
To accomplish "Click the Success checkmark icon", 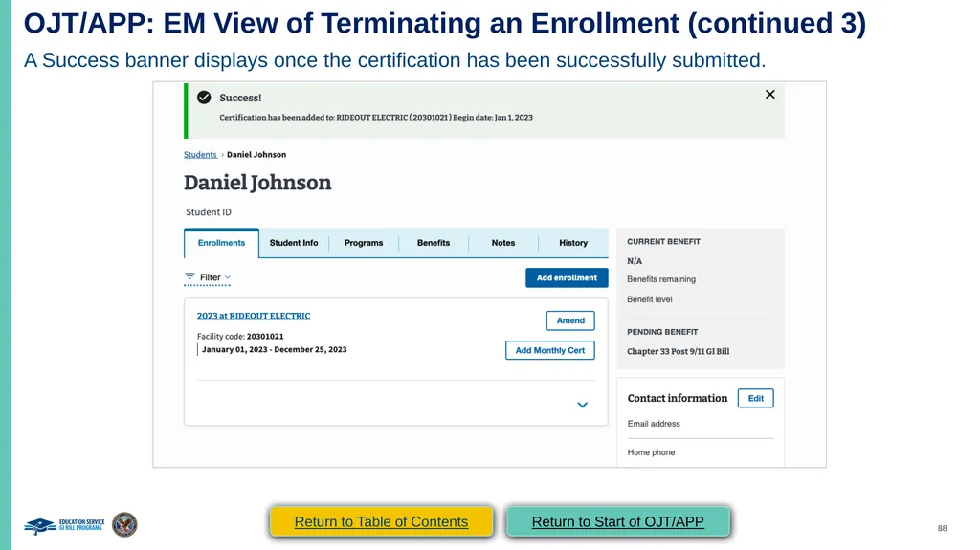I will click(x=204, y=98).
